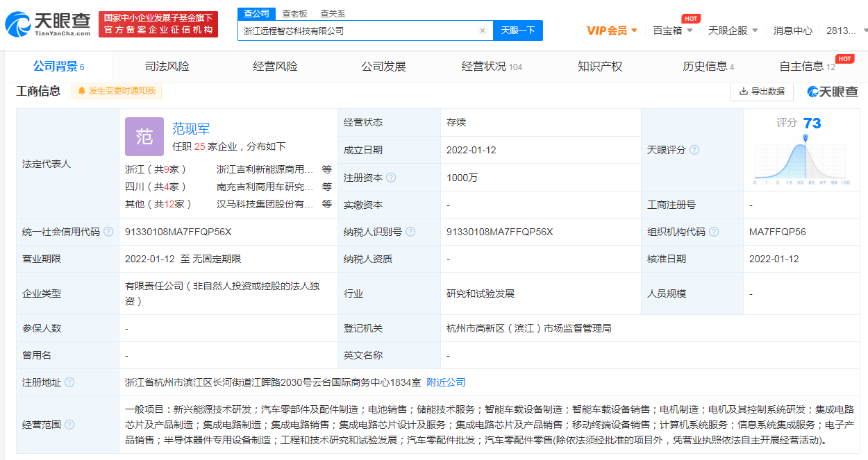Click the 组织机构代码 value MA7FFQP56

click(x=778, y=232)
